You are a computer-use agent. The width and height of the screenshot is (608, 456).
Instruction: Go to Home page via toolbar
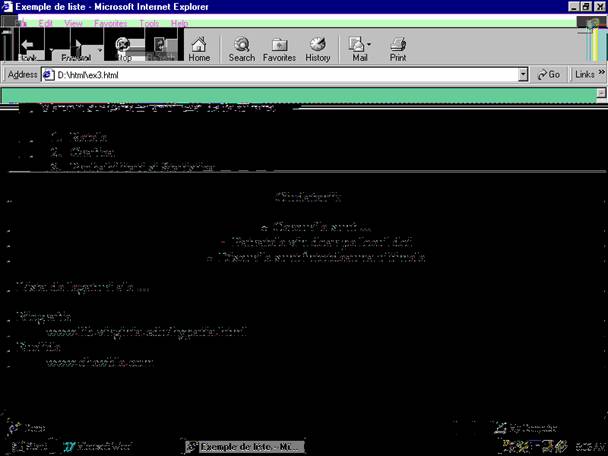[199, 48]
